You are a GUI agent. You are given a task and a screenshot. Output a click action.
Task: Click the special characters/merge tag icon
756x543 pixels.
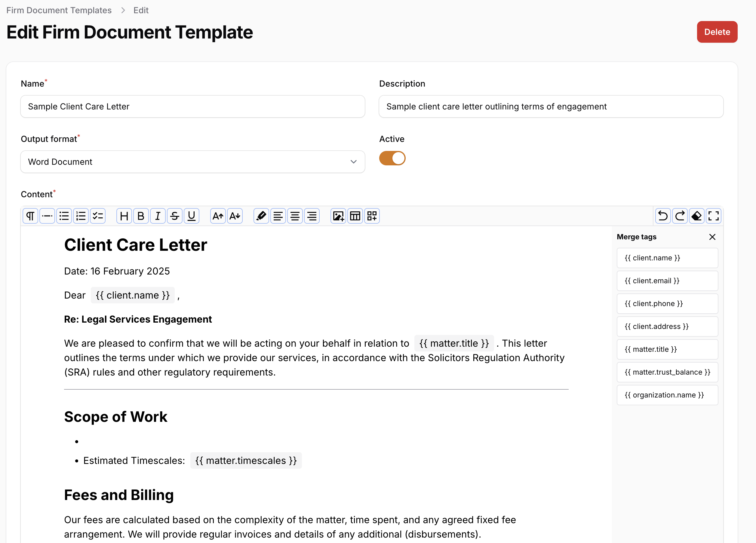tap(372, 216)
